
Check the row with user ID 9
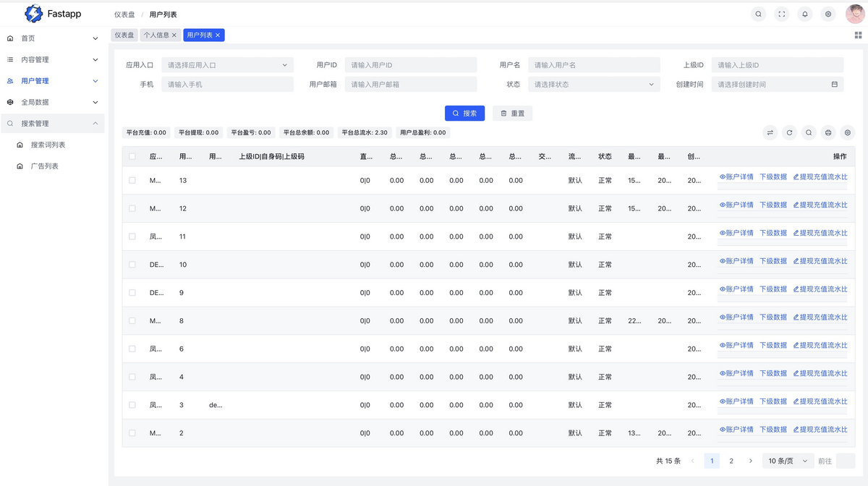(x=132, y=293)
